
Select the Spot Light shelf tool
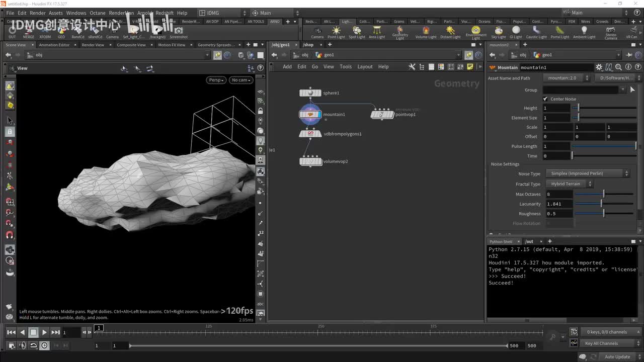click(357, 32)
